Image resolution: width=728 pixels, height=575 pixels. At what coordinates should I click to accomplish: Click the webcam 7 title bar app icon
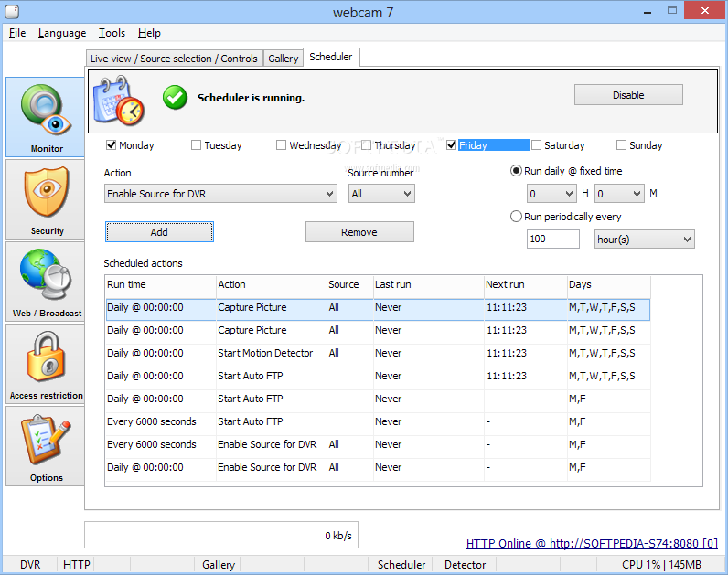[x=12, y=11]
